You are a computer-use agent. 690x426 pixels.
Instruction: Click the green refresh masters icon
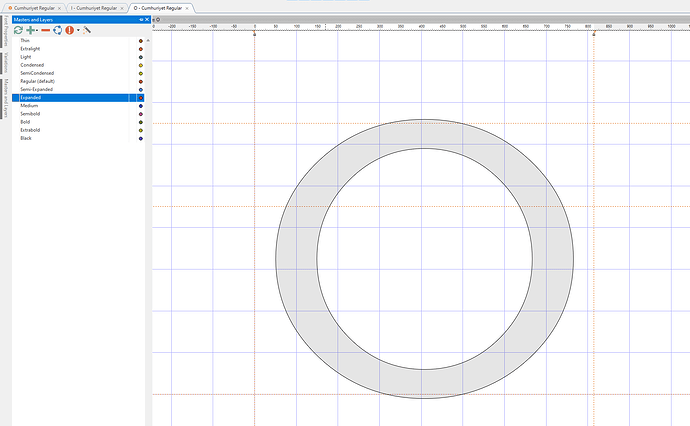click(19, 30)
